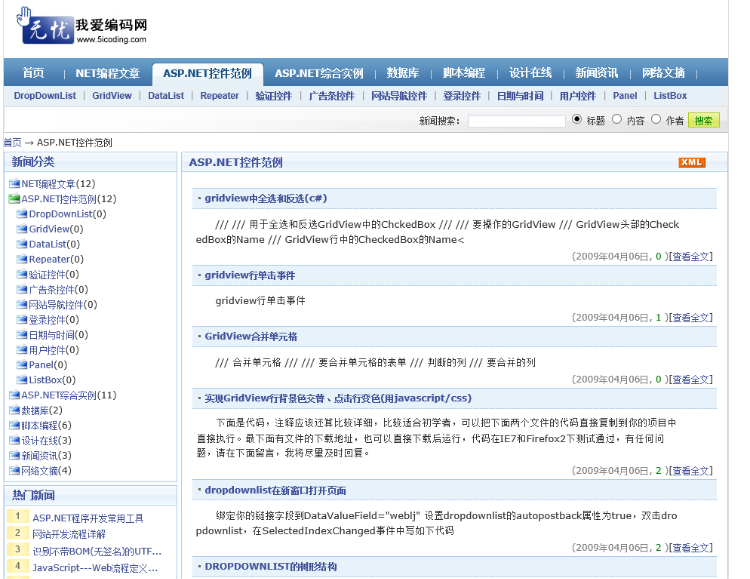Open DropDownList in the sub-navigation bar

coord(45,96)
